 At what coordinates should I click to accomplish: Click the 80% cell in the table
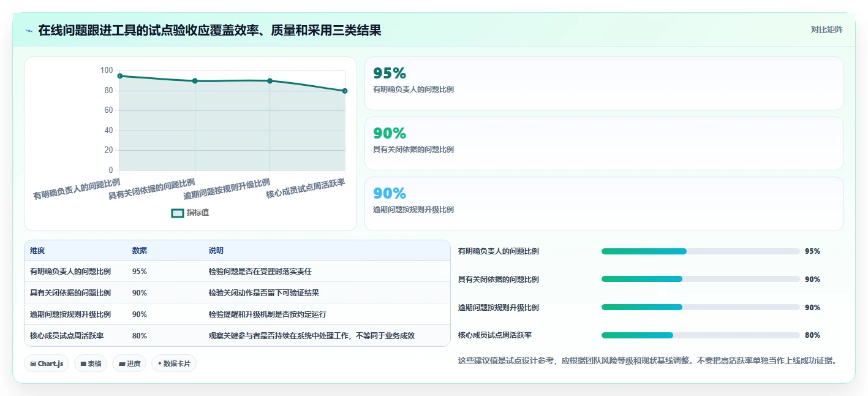click(x=140, y=336)
